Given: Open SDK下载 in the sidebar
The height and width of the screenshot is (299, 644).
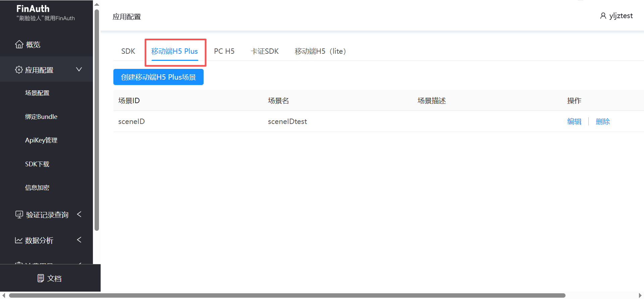Looking at the screenshot, I should (37, 164).
